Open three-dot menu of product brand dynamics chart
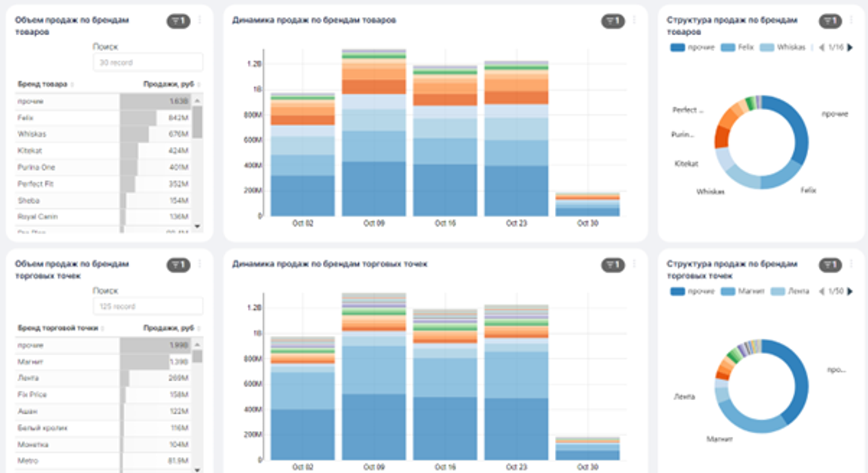This screenshot has width=868, height=473. click(x=634, y=20)
